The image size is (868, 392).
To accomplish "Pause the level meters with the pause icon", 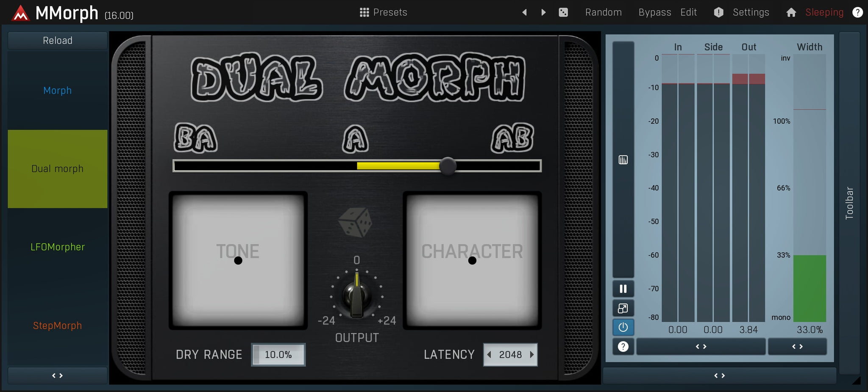I will point(623,288).
